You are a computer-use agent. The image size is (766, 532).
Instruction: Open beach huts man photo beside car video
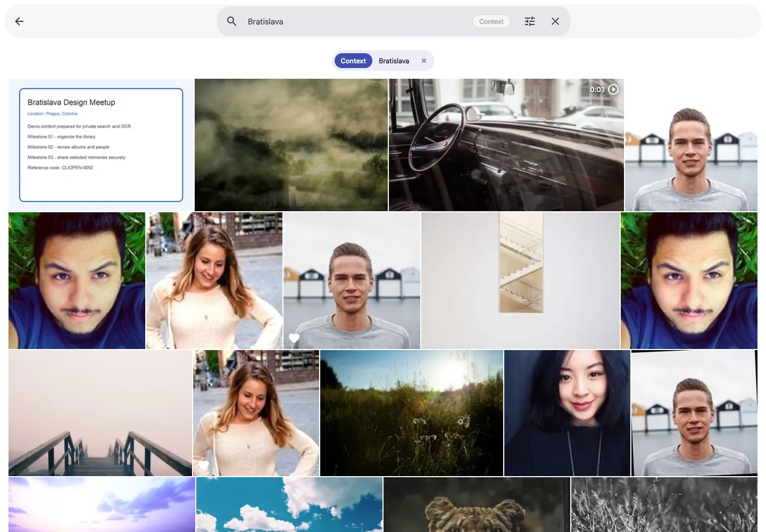[691, 145]
